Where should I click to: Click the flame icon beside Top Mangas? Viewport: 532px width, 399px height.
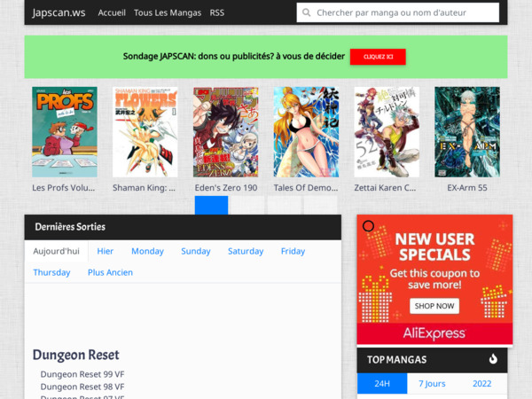click(x=493, y=358)
